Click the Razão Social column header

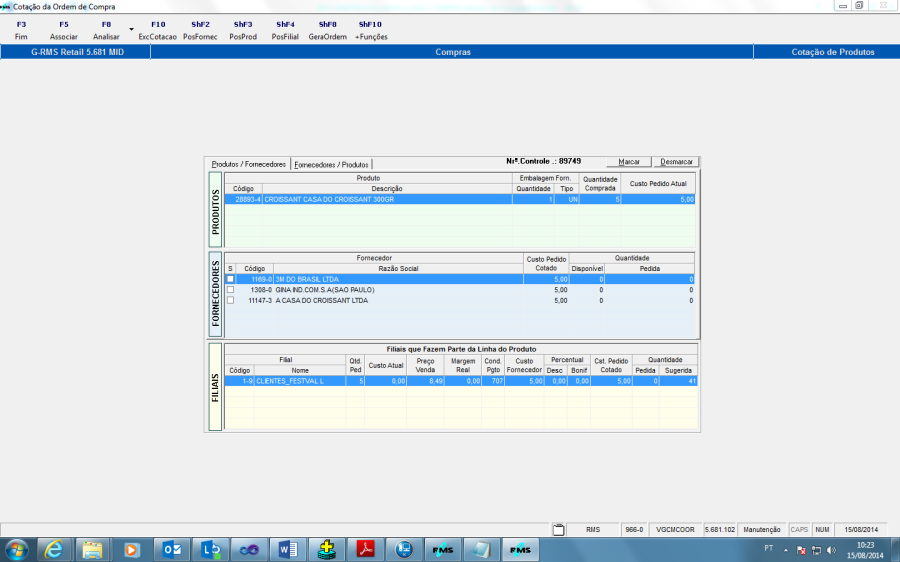[398, 269]
